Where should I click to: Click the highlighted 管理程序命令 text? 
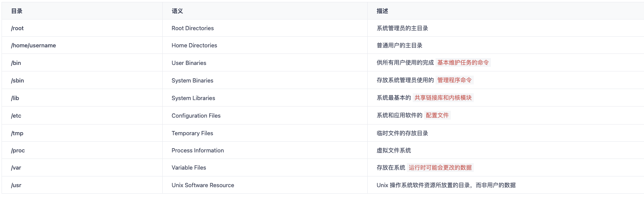[454, 80]
